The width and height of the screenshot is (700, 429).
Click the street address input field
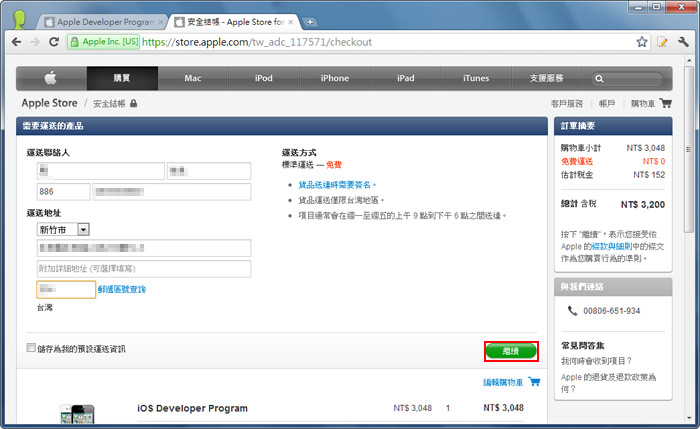point(144,248)
